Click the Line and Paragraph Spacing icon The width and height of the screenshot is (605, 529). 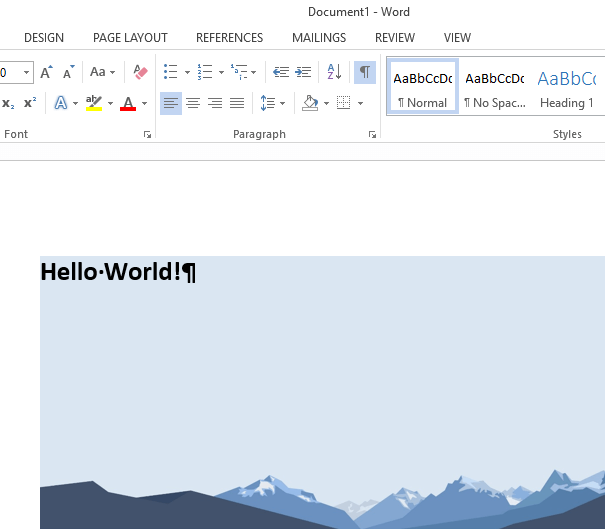pos(268,103)
